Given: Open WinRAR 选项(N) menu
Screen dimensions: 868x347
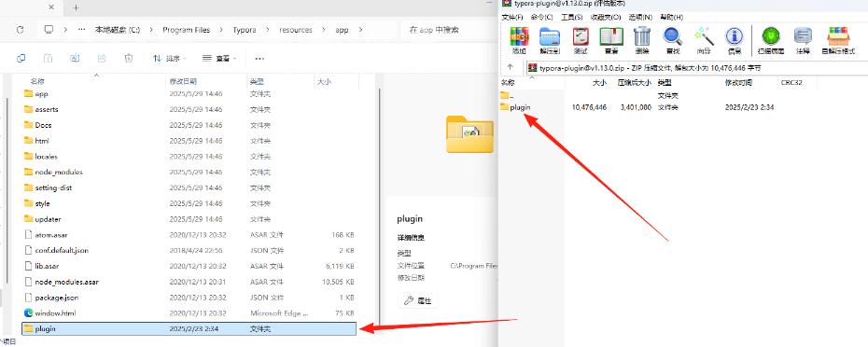Looking at the screenshot, I should click(640, 17).
